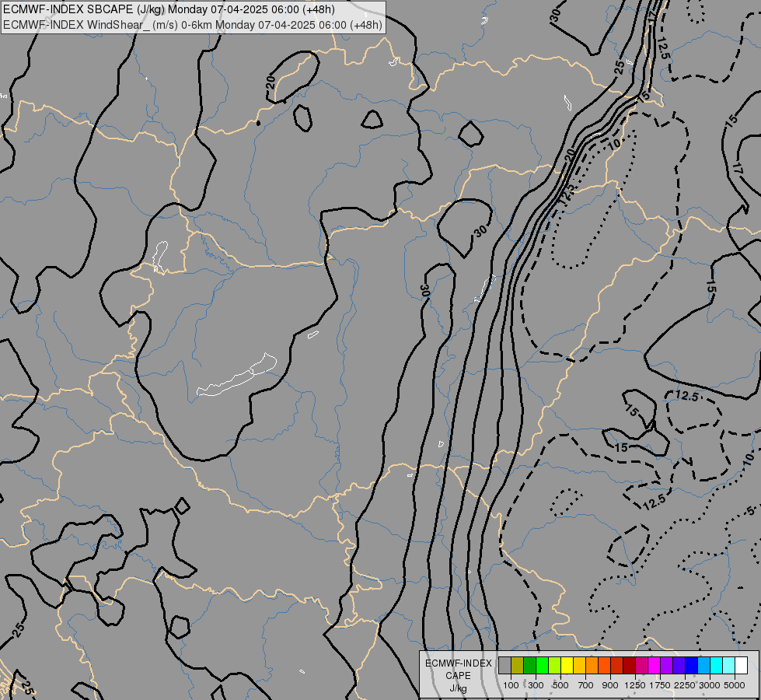Click the SBCAPE title line at top

click(x=169, y=9)
